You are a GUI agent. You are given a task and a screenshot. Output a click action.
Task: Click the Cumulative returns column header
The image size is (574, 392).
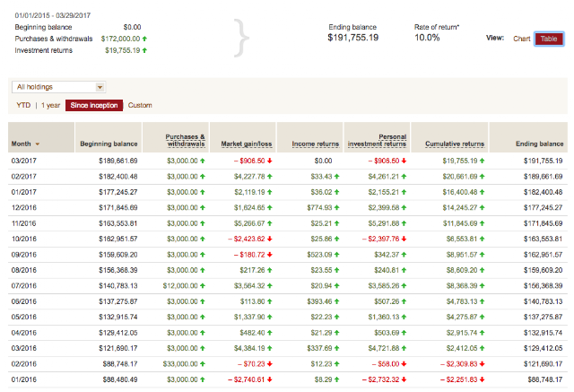(x=455, y=144)
